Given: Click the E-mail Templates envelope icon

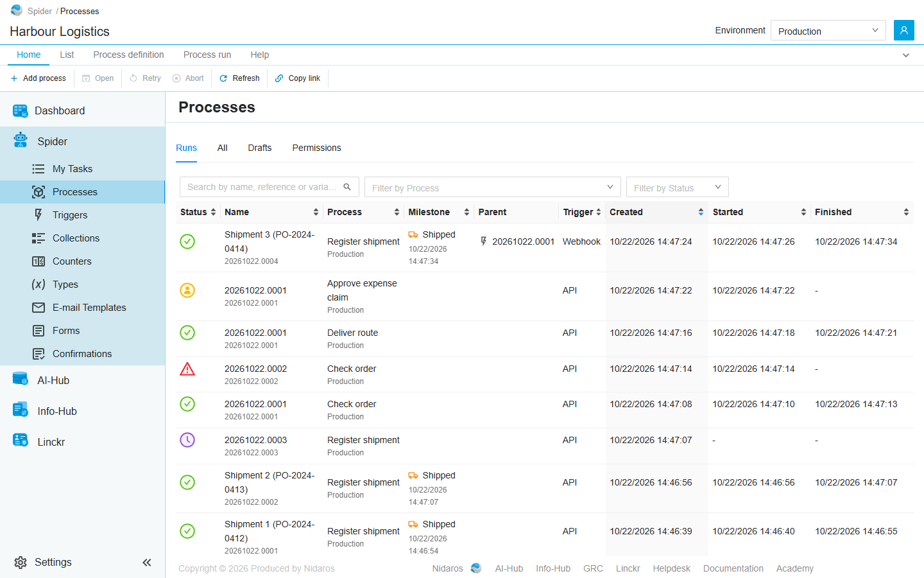Looking at the screenshot, I should [x=38, y=308].
